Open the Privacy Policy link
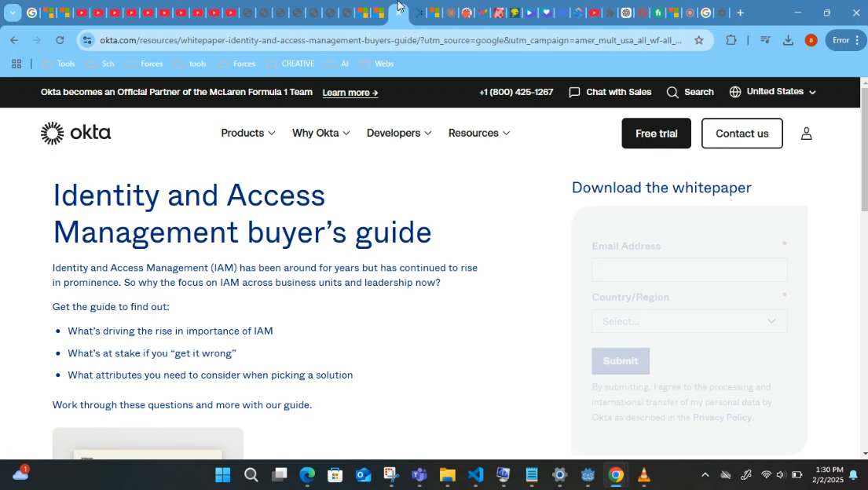Image resolution: width=868 pixels, height=490 pixels. click(x=723, y=418)
